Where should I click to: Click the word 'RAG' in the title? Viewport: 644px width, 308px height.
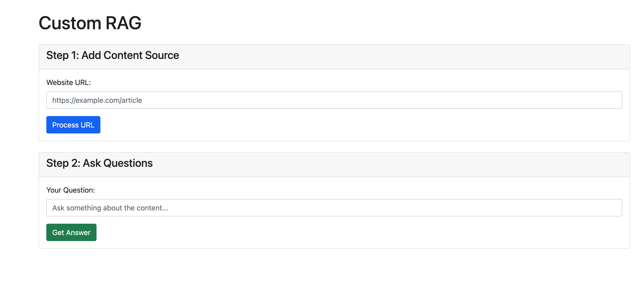tap(123, 23)
